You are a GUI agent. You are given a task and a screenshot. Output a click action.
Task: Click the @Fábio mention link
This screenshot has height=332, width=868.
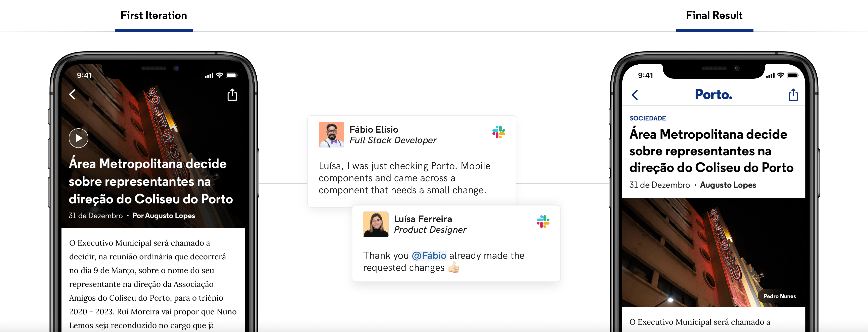point(429,255)
